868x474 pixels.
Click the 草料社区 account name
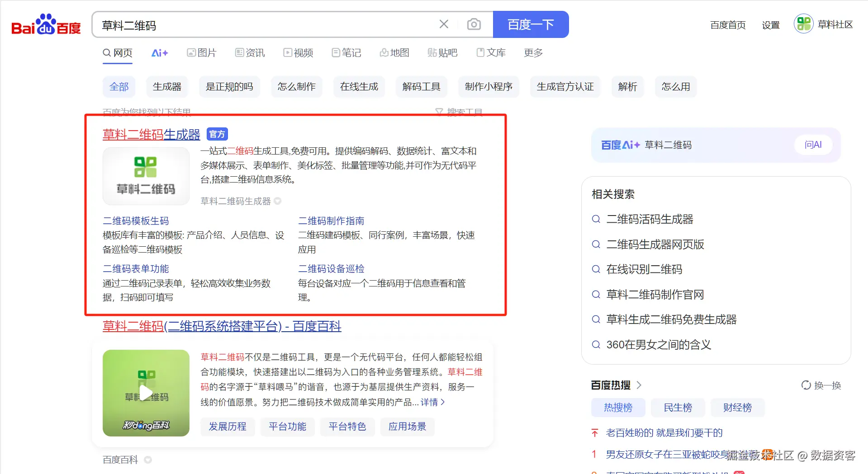(835, 24)
